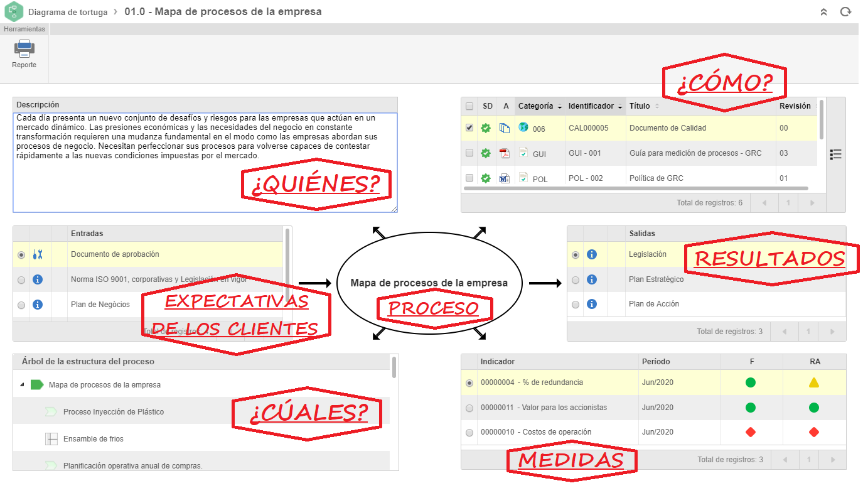Viewport: 868px width, 493px height.
Task: Uncheck the CAL000005 document checkbox
Action: (x=469, y=127)
